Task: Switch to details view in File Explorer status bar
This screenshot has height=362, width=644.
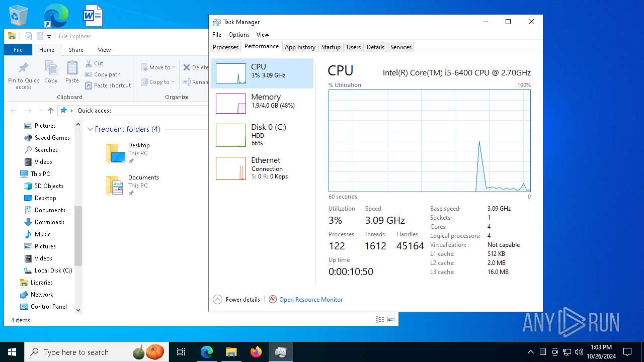Action: pos(380,320)
